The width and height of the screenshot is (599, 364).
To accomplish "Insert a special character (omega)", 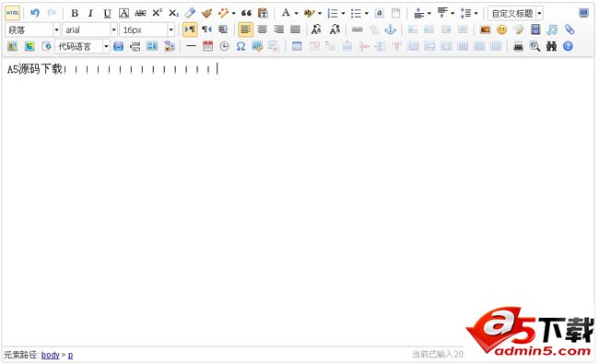I will [241, 46].
